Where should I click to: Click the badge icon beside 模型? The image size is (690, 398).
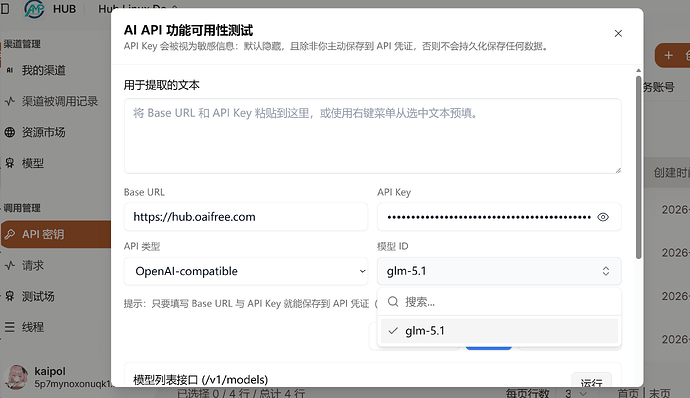coord(10,163)
